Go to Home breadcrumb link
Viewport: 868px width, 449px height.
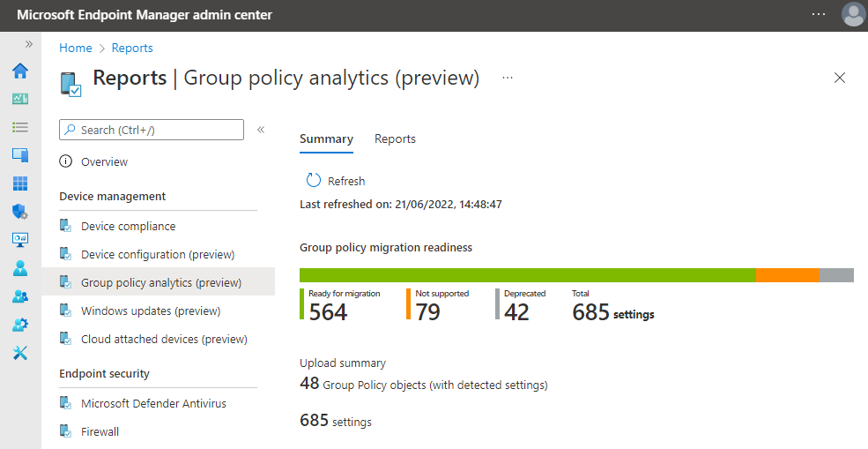75,49
